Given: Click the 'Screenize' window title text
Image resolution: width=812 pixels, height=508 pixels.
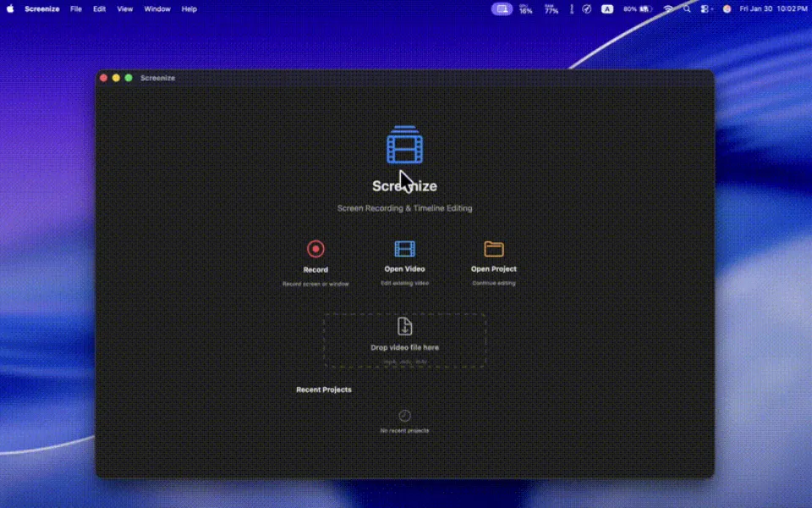Looking at the screenshot, I should click(157, 78).
